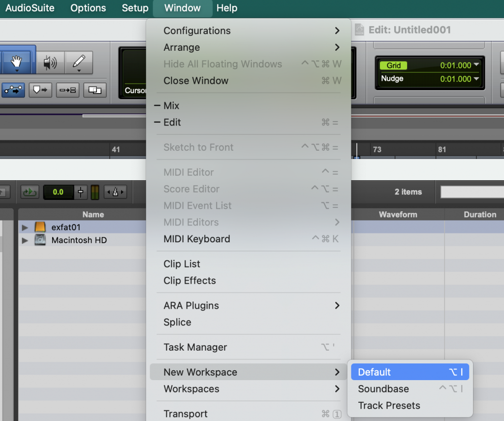Screen dimensions: 504x421
Task: Expand the Macintosh HD volume
Action: (25, 240)
